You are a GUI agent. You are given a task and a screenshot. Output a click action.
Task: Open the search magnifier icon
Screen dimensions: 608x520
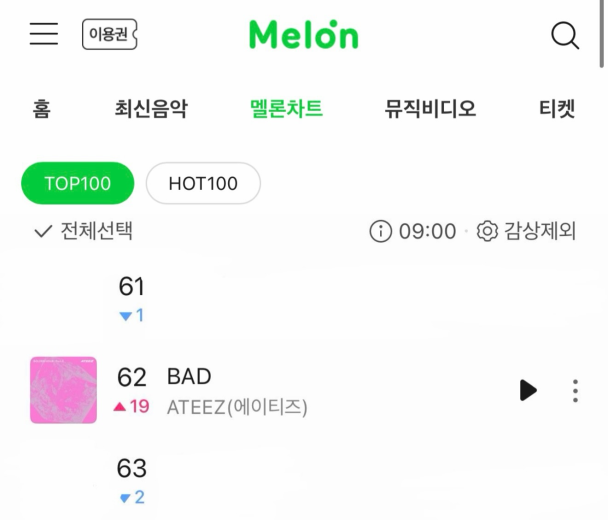click(565, 36)
